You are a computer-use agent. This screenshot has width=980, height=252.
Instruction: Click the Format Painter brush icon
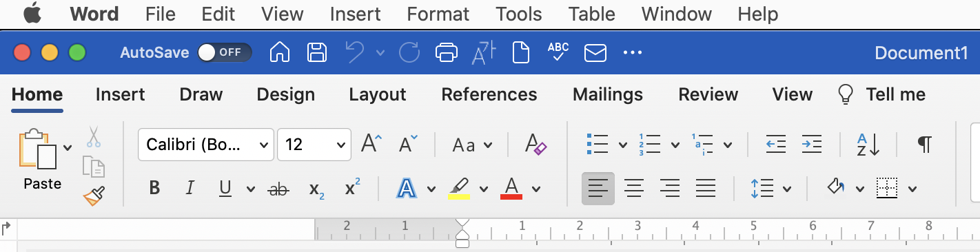(94, 196)
